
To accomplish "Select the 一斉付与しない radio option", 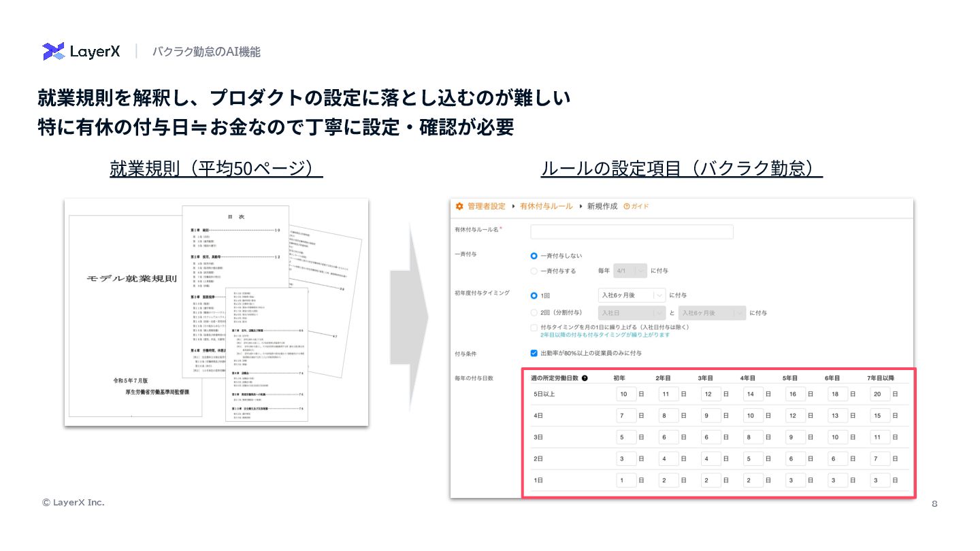I will [x=534, y=256].
